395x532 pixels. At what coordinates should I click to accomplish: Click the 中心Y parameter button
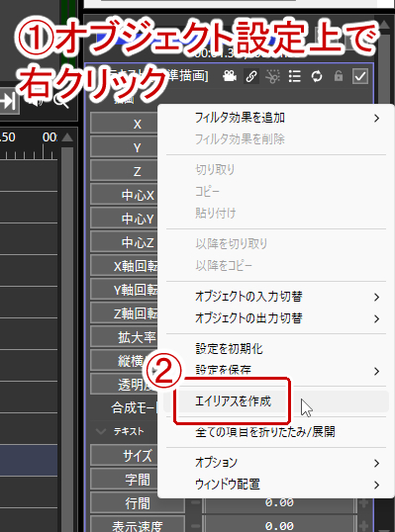(125, 219)
